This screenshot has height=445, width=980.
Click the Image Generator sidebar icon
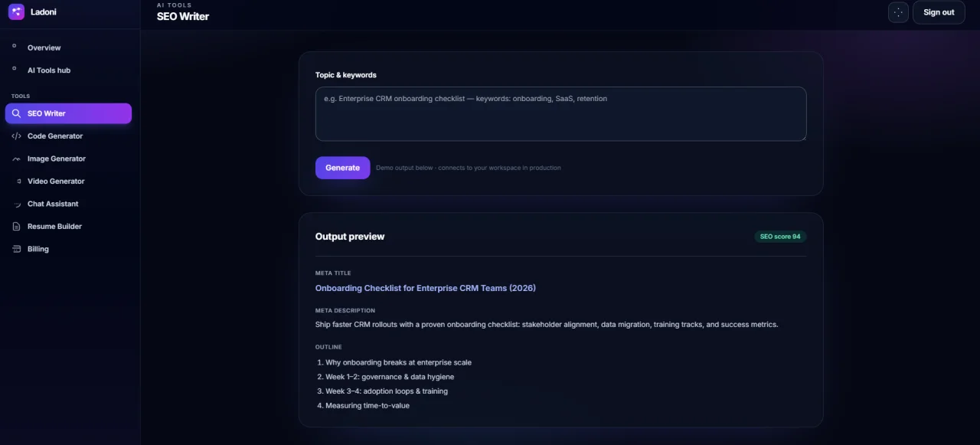point(16,159)
